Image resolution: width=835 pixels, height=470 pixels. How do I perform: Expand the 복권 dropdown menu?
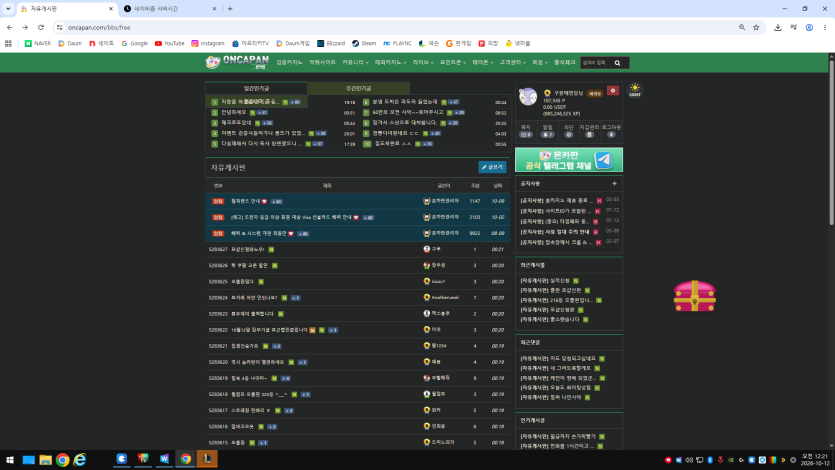[x=539, y=63]
